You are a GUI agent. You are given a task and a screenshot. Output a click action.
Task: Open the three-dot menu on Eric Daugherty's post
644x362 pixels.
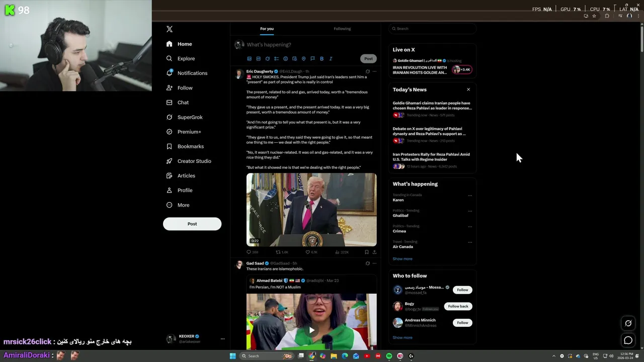[x=374, y=71]
